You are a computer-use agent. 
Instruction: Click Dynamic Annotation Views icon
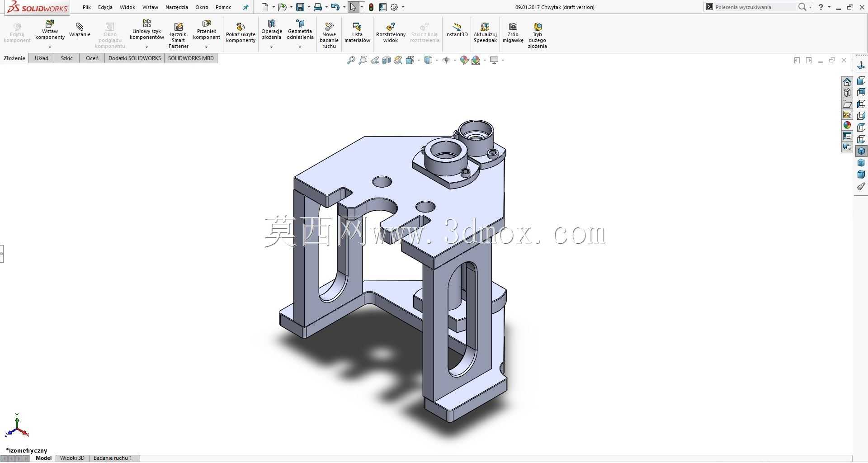[x=398, y=60]
